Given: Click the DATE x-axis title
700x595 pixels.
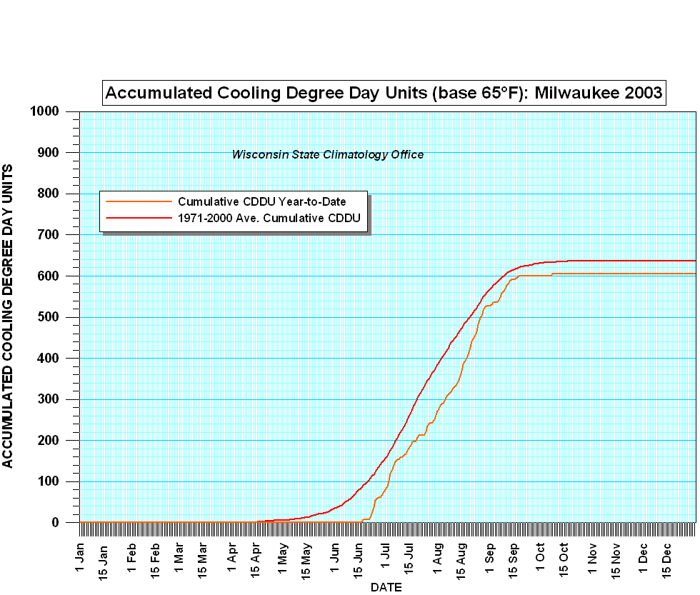Looking at the screenshot, I should click(386, 587).
